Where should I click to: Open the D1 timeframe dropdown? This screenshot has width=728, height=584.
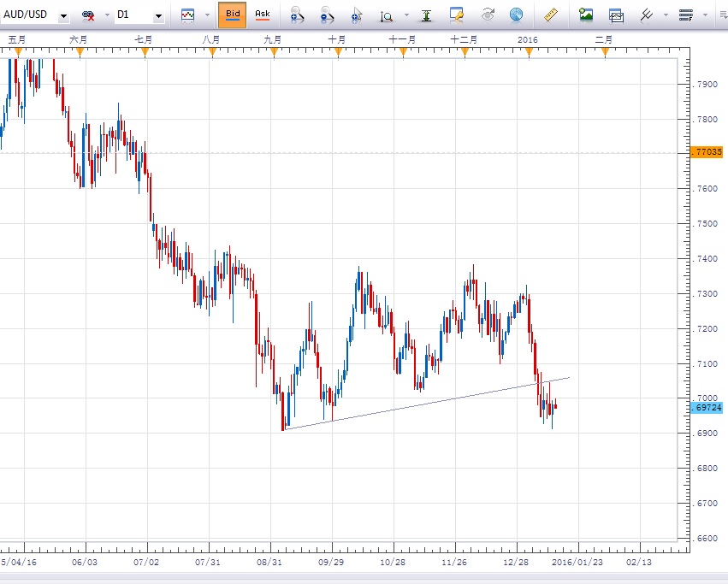coord(158,16)
